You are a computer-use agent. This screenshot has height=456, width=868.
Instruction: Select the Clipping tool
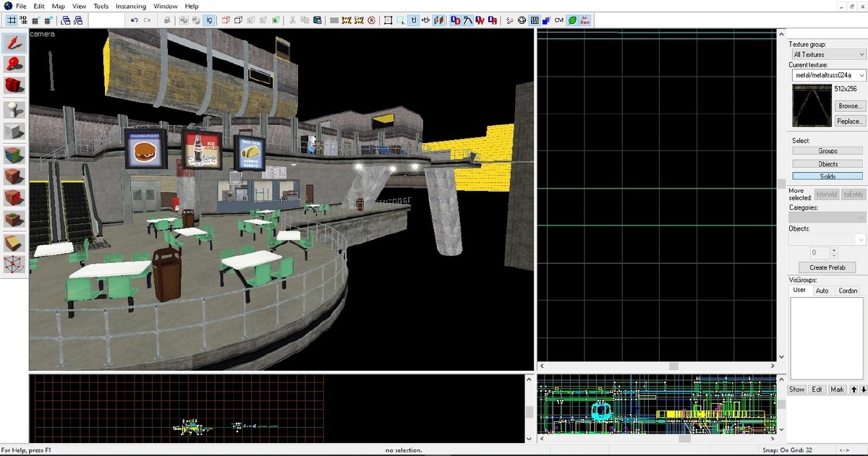(14, 243)
